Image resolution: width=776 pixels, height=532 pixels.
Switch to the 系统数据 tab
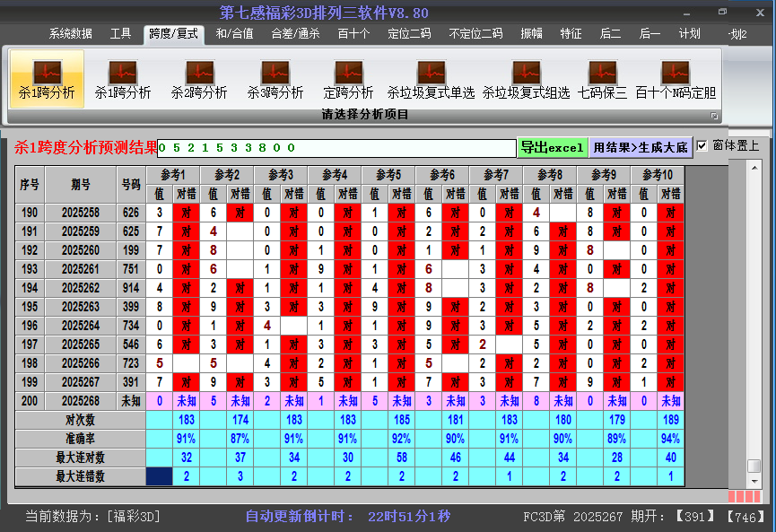click(71, 34)
